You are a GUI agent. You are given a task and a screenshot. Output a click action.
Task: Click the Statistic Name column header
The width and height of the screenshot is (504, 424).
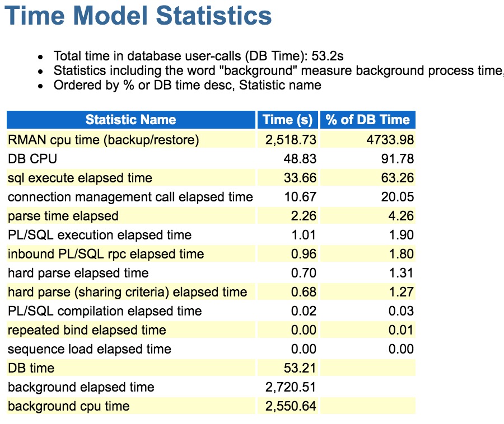(130, 119)
